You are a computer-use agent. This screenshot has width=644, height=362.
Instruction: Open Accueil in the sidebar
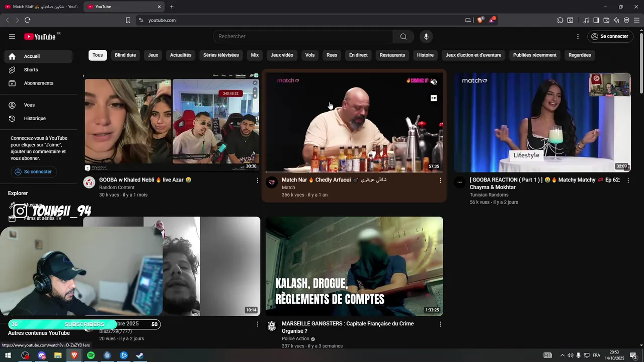(38, 56)
